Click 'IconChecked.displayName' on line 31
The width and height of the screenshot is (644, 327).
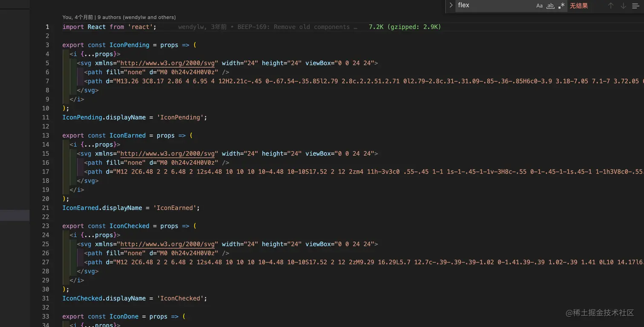click(x=104, y=298)
